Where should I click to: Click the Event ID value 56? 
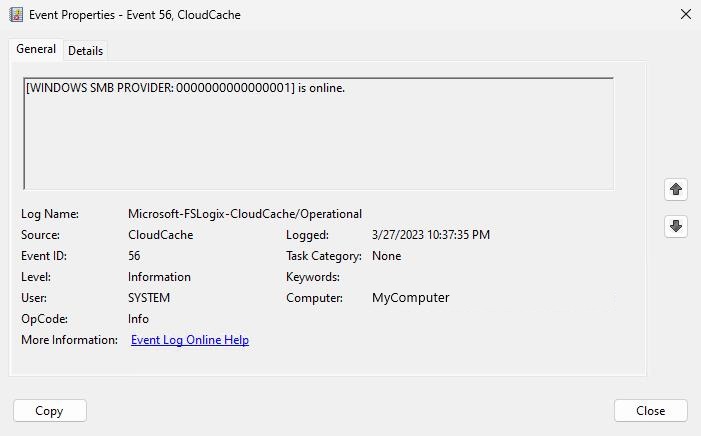click(x=134, y=256)
